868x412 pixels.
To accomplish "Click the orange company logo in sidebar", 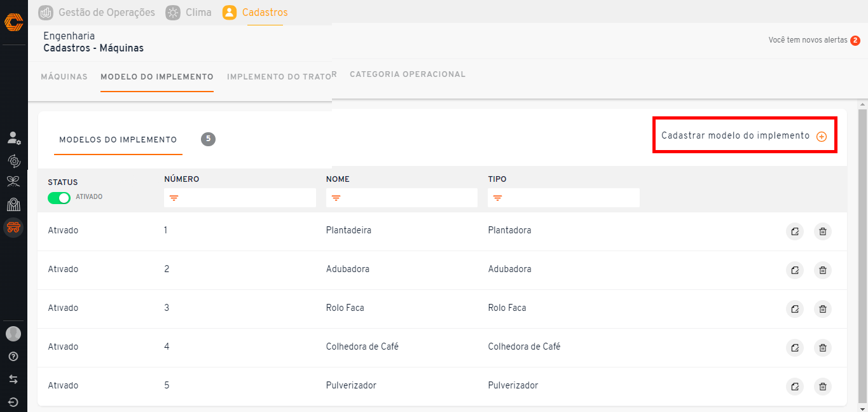I will [x=13, y=22].
